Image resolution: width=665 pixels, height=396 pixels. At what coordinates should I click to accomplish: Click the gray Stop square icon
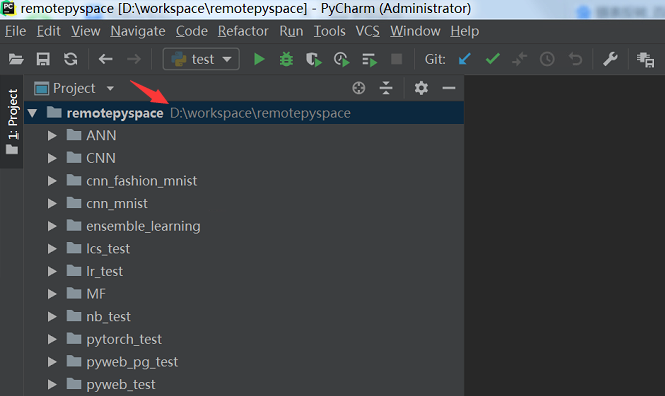397,59
